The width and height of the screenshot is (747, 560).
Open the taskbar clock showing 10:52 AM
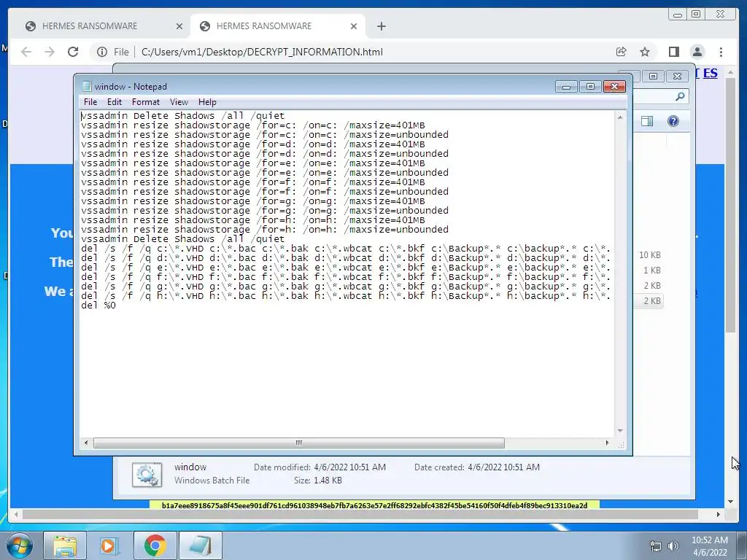709,546
